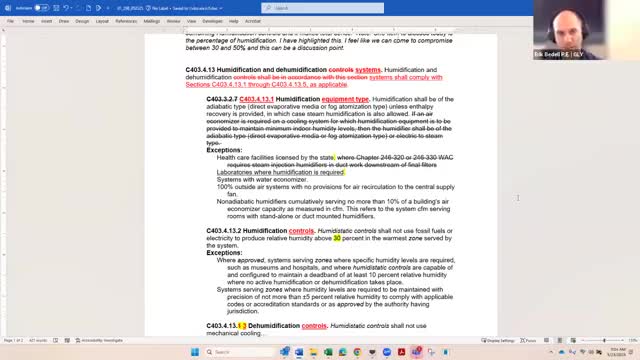Viewport: 640px width, 360px height.
Task: Click the highlighted '30' percent value
Action: click(x=337, y=238)
